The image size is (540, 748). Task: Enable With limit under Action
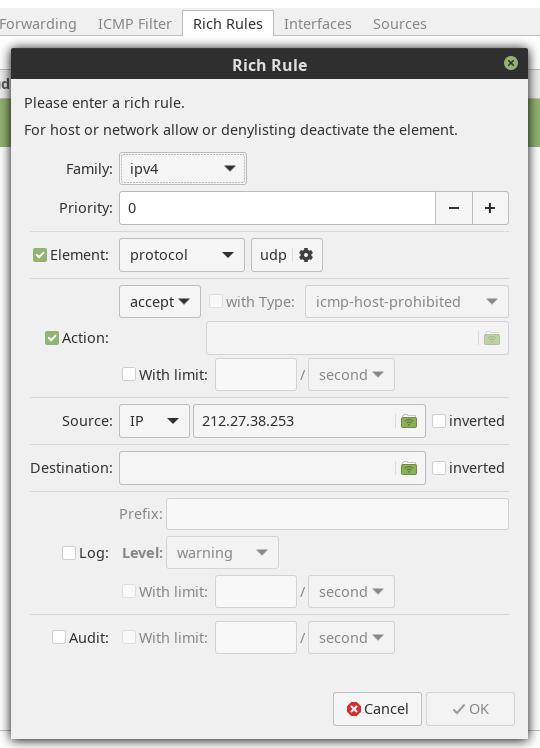(129, 374)
